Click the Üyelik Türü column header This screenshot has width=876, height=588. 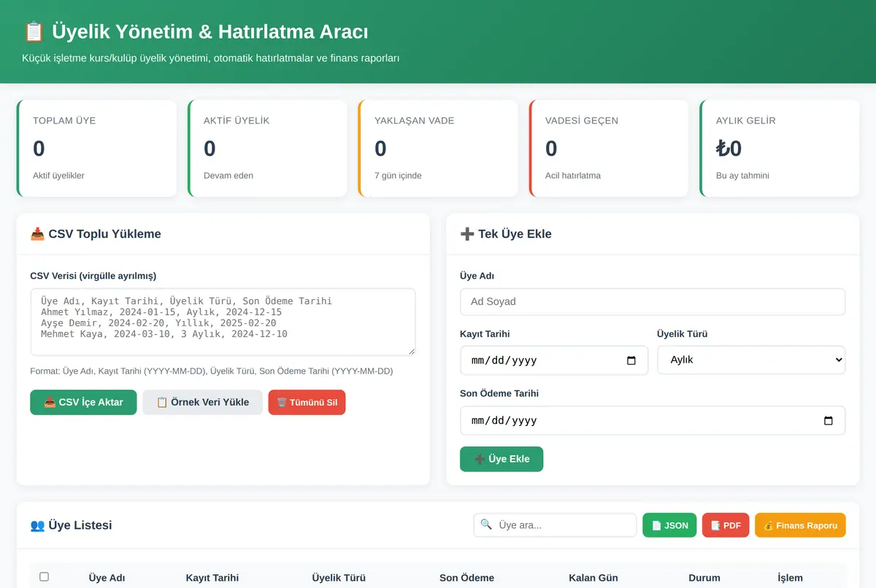click(x=339, y=578)
